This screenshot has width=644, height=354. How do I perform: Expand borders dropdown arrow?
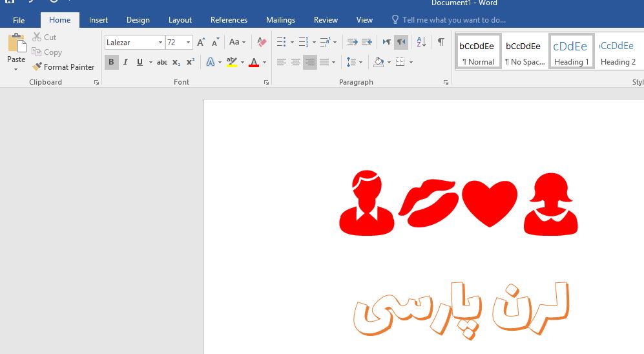pos(411,63)
